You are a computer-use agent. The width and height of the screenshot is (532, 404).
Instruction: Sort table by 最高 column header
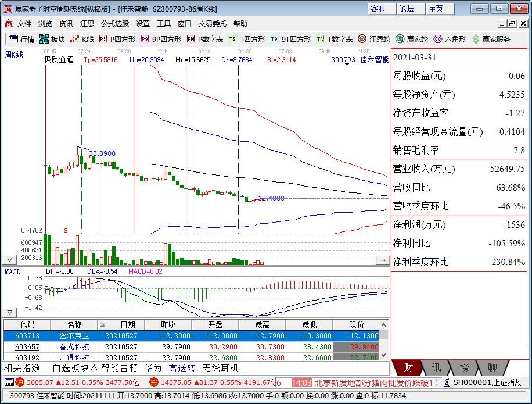click(x=263, y=324)
